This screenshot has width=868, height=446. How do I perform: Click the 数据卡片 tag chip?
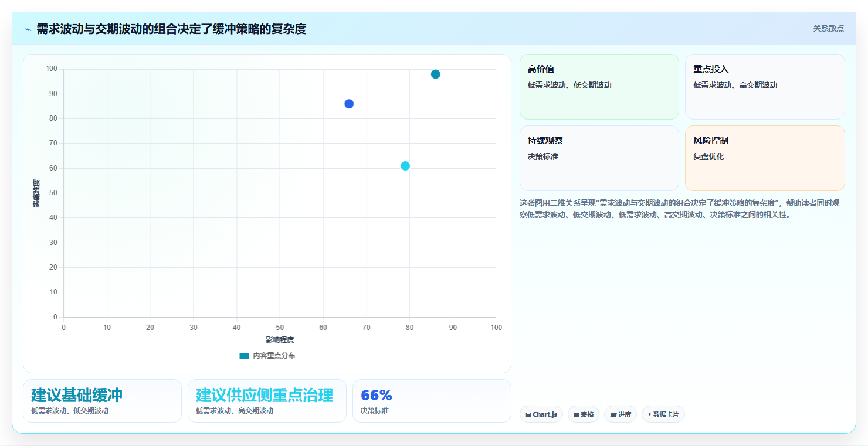tap(663, 414)
